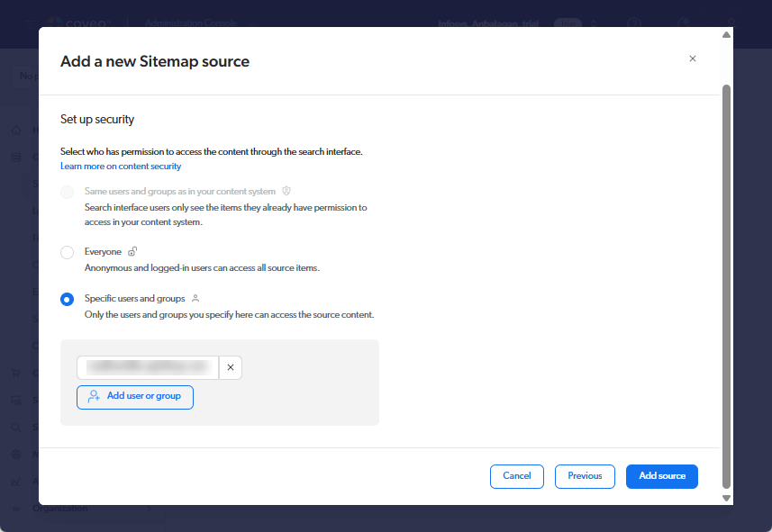Open the help icon in the top bar
The height and width of the screenshot is (532, 772).
tap(633, 23)
